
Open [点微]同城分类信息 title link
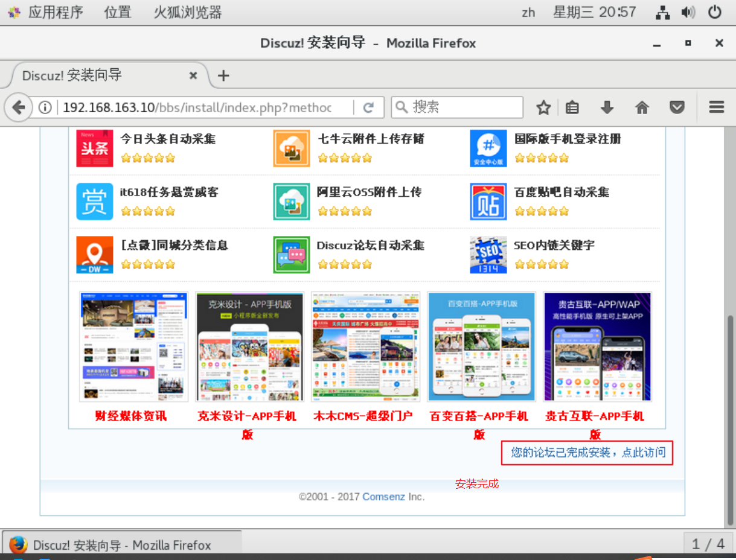(x=174, y=245)
